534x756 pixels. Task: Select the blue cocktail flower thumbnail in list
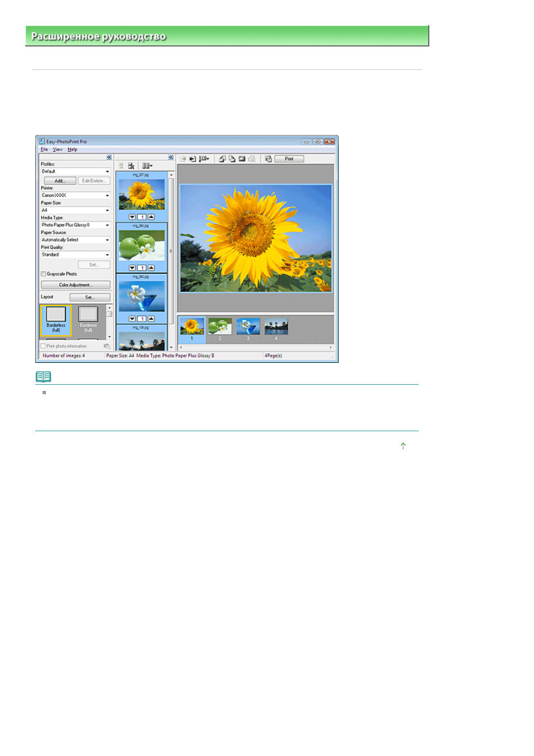tap(142, 296)
